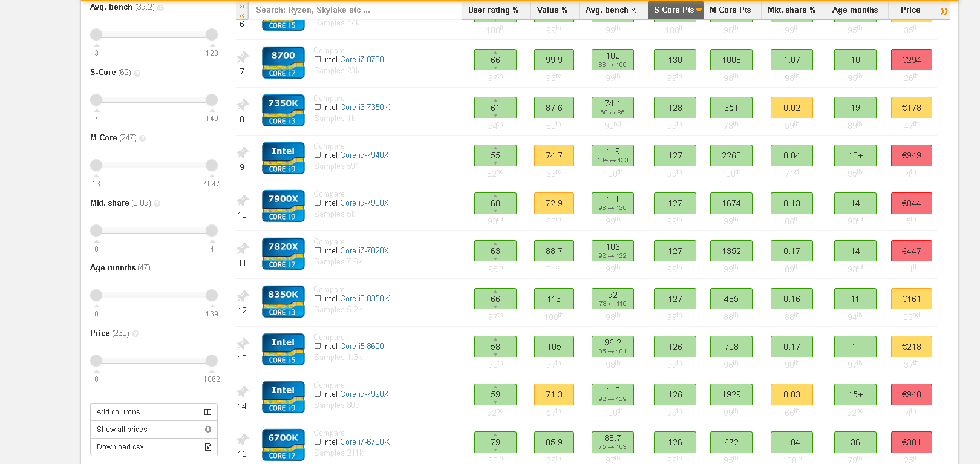
Task: Tick the compare checkbox for Core i9-7920X
Action: tap(318, 394)
